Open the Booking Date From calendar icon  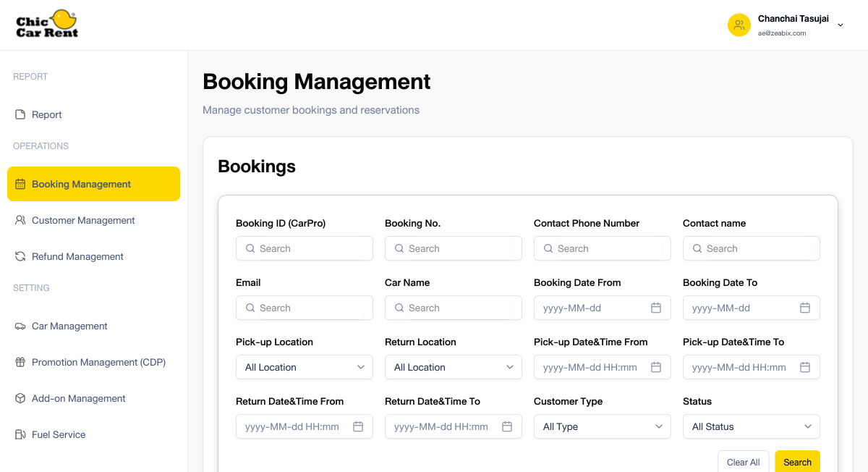pos(656,308)
